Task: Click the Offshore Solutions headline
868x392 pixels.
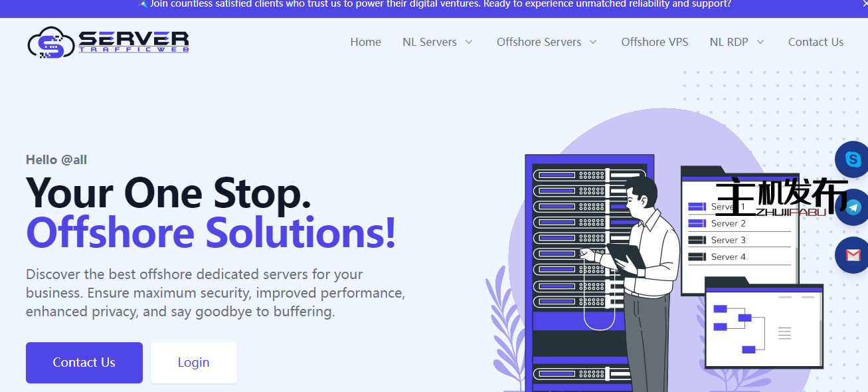Action: [x=210, y=233]
